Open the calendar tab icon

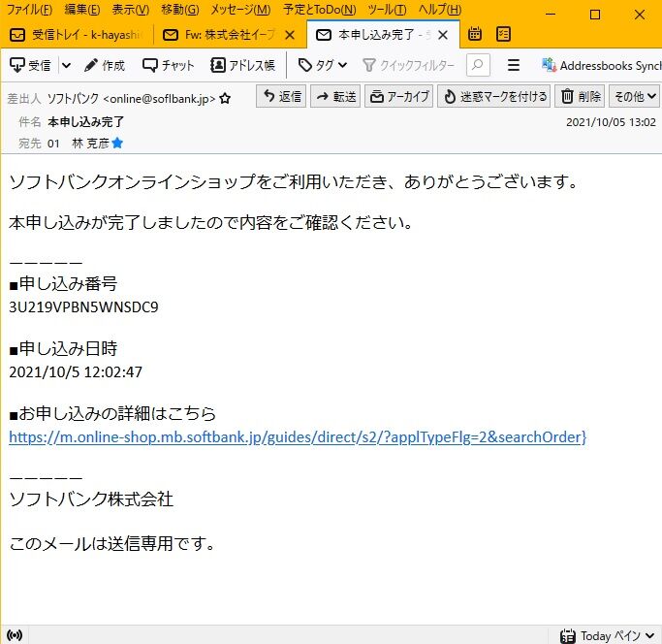click(475, 34)
